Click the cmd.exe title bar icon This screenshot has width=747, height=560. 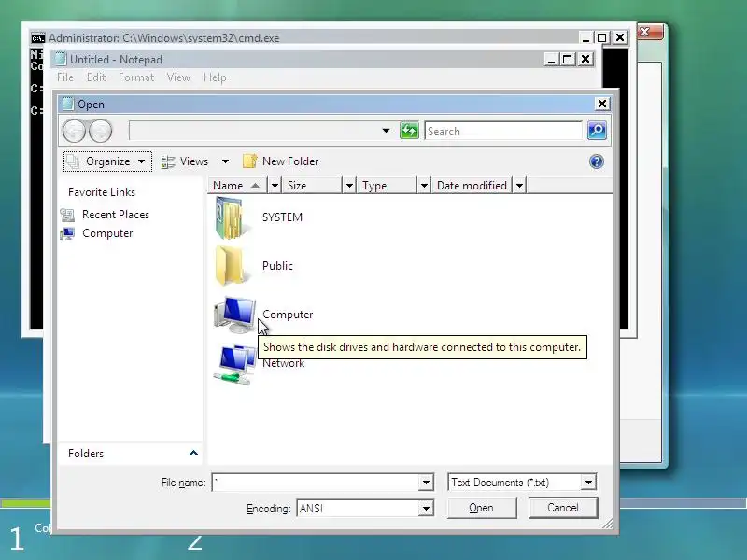(37, 38)
